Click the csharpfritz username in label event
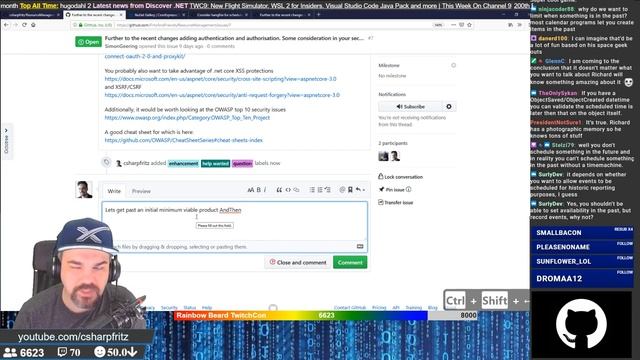 click(x=136, y=163)
